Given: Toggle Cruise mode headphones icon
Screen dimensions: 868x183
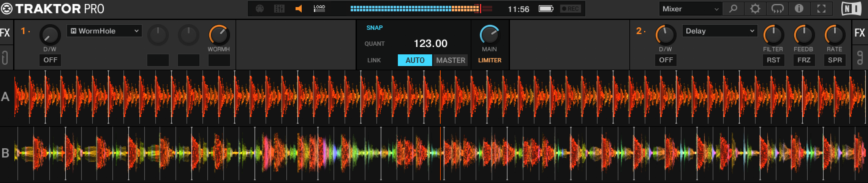Looking at the screenshot, I should click(x=777, y=9).
